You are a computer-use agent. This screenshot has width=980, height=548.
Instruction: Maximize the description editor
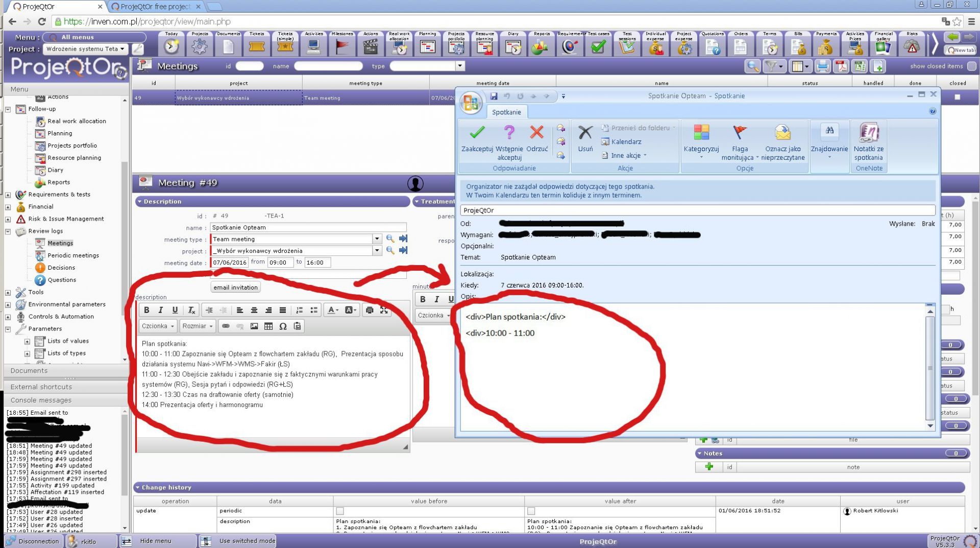[x=384, y=310]
